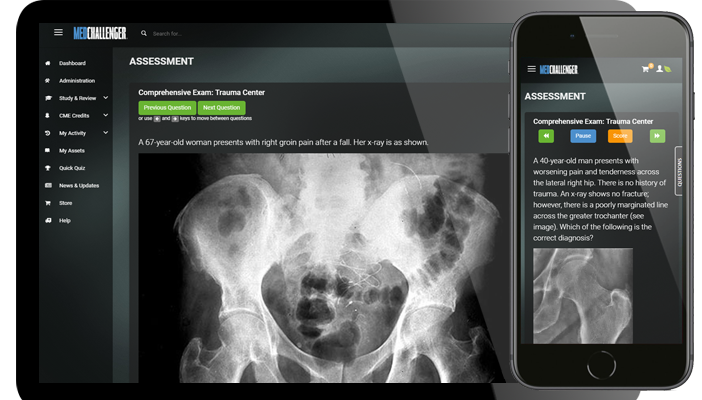Tap the blue Pause button
Image resolution: width=702 pixels, height=400 pixels.
point(583,136)
